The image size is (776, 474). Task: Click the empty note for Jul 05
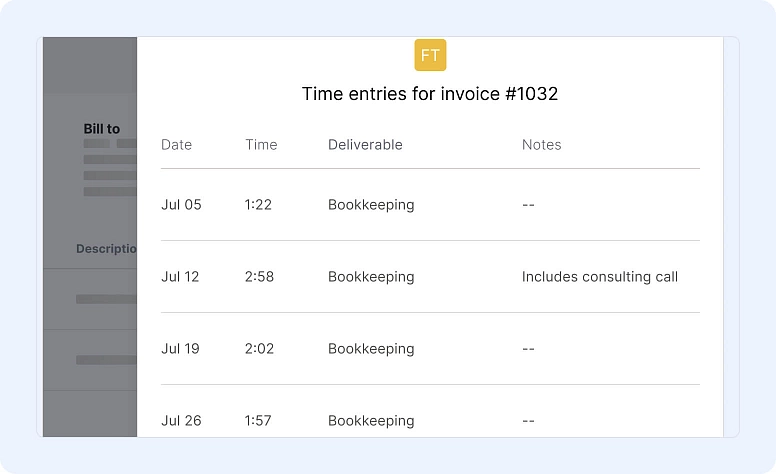529,205
